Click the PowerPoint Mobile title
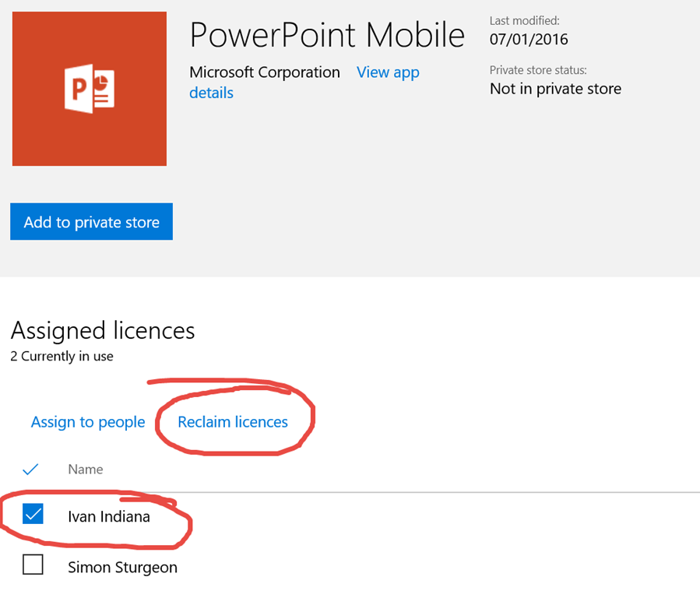 pyautogui.click(x=327, y=35)
